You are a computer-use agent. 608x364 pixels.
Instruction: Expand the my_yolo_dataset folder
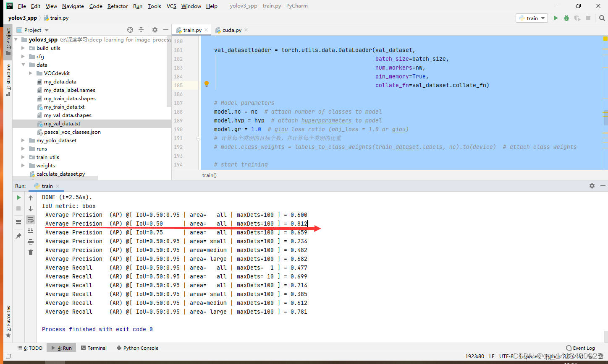[23, 140]
